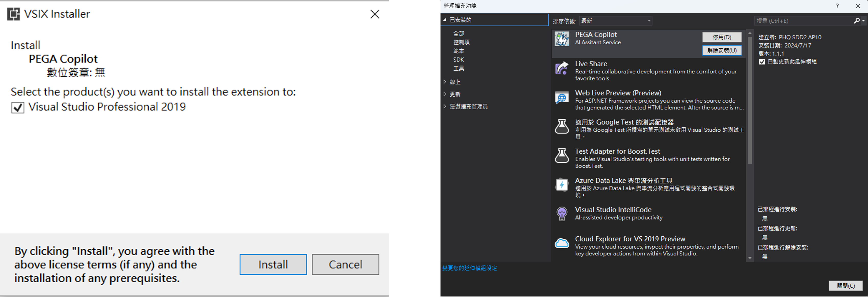Click the extension search field

pos(804,21)
